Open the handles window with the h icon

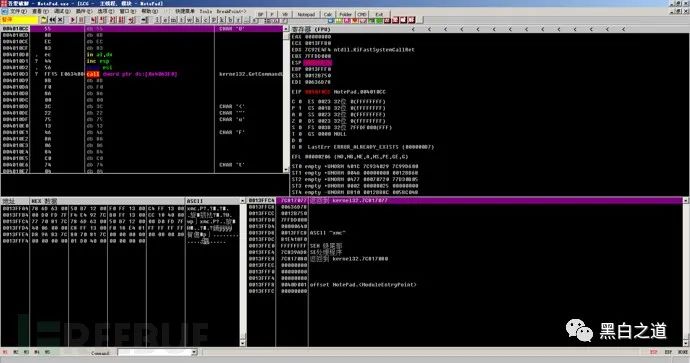pyautogui.click(x=197, y=20)
